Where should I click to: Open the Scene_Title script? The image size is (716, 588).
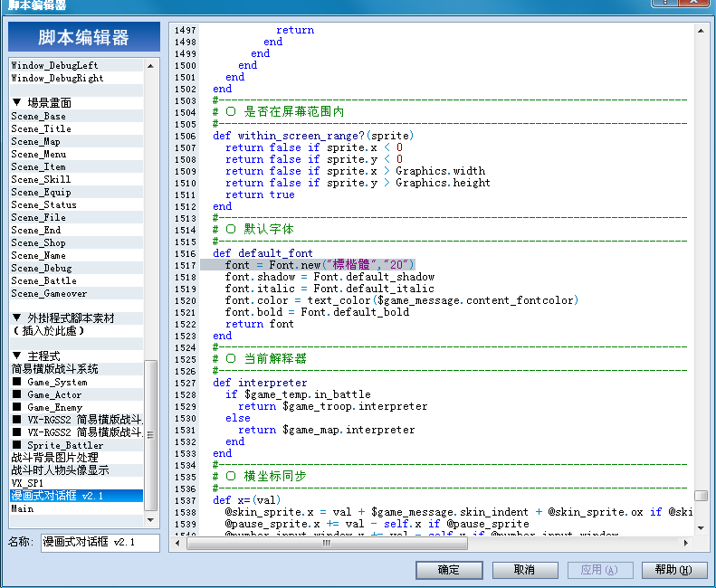click(77, 128)
